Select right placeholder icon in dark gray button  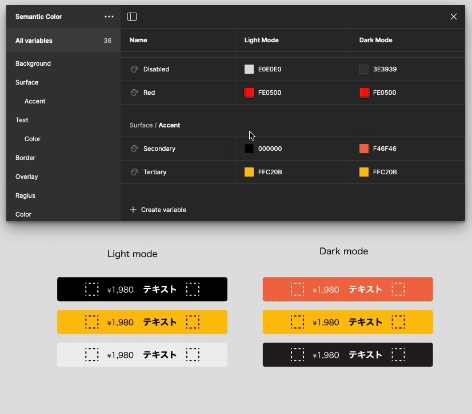tap(398, 355)
